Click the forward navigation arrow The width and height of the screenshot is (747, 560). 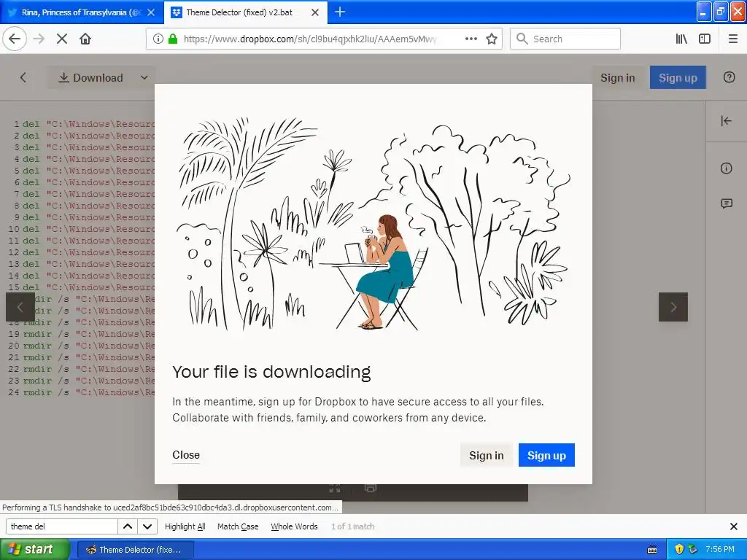pos(39,39)
